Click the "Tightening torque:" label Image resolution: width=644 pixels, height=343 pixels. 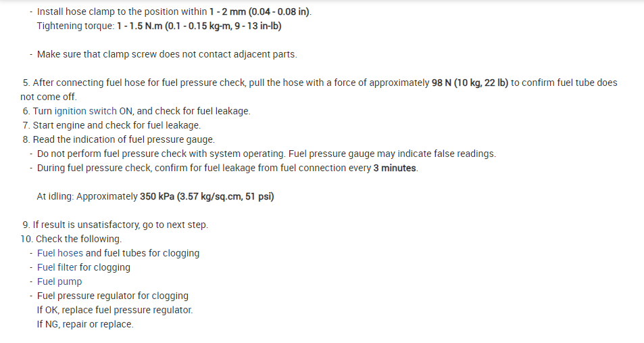[75, 26]
